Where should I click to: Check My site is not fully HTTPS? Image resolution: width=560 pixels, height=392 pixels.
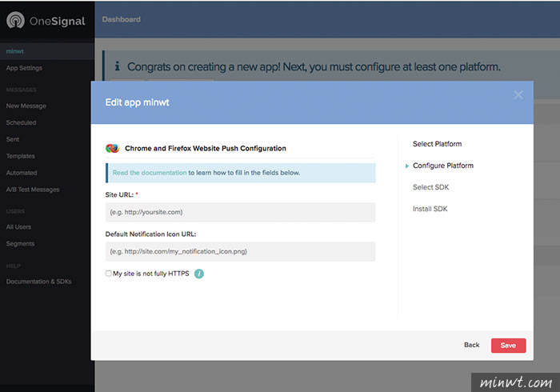(108, 274)
